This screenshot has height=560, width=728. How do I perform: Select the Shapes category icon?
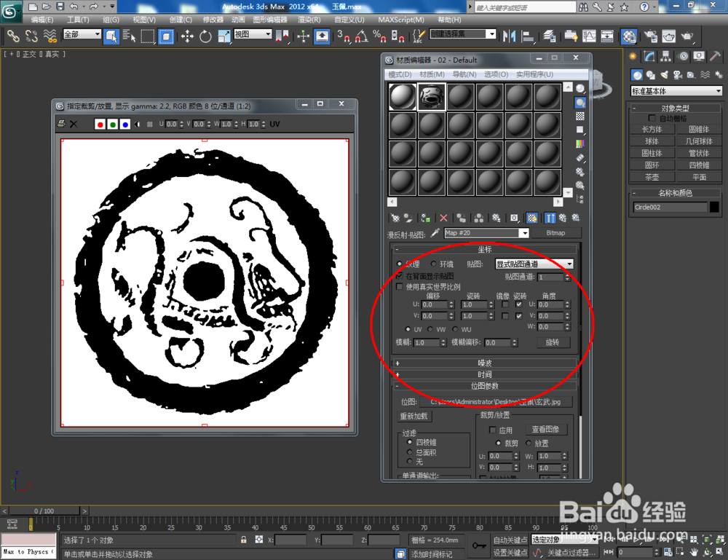click(650, 75)
